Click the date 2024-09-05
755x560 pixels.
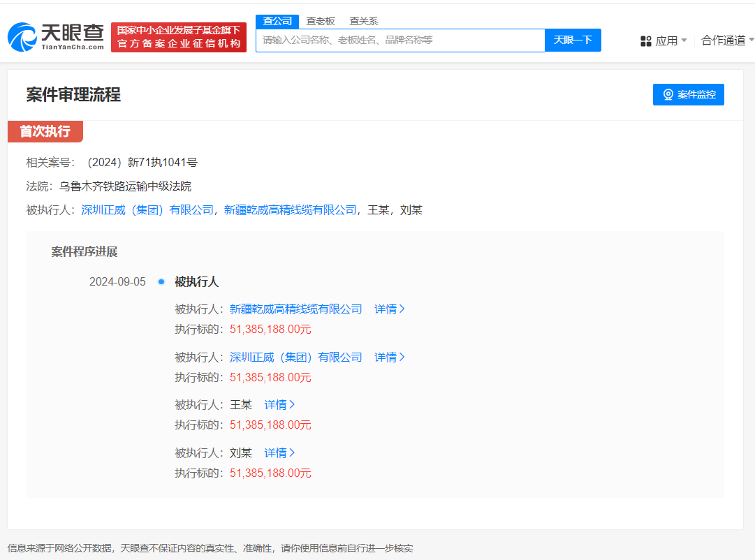pyautogui.click(x=117, y=281)
